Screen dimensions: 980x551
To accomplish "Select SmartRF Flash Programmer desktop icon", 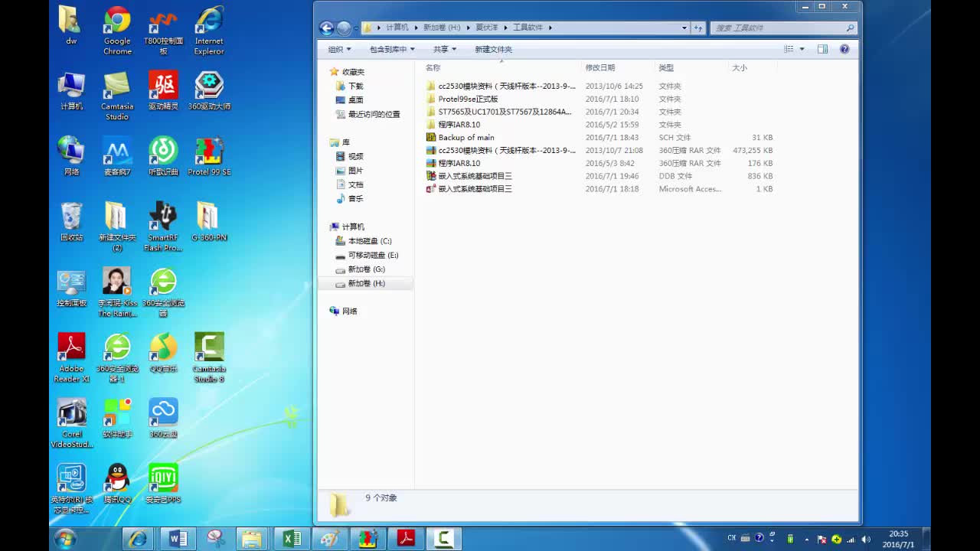I will click(x=163, y=227).
